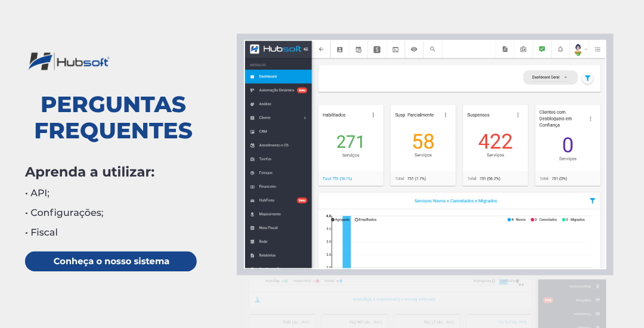The width and height of the screenshot is (644, 328).
Task: Open Mapeamento module in sidebar
Action: 278,214
